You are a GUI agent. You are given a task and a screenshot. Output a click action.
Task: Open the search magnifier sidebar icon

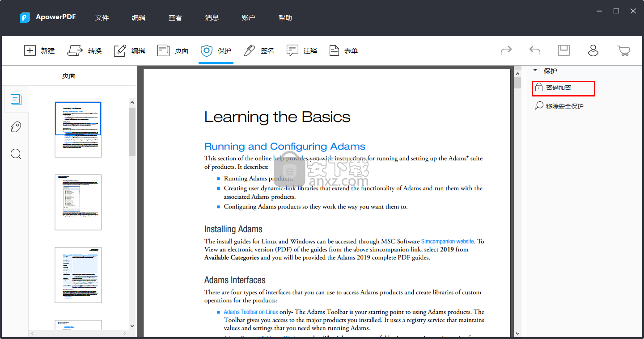coord(16,155)
